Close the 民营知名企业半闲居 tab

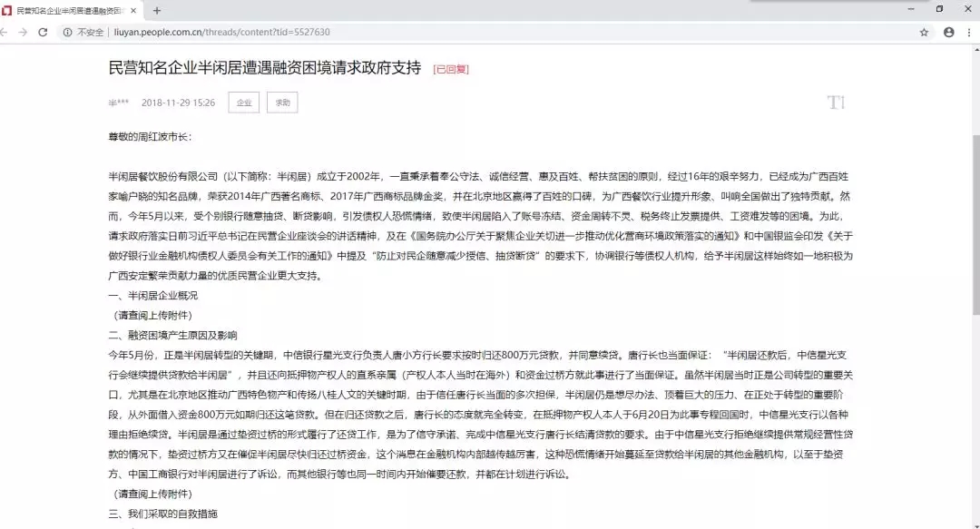point(133,11)
